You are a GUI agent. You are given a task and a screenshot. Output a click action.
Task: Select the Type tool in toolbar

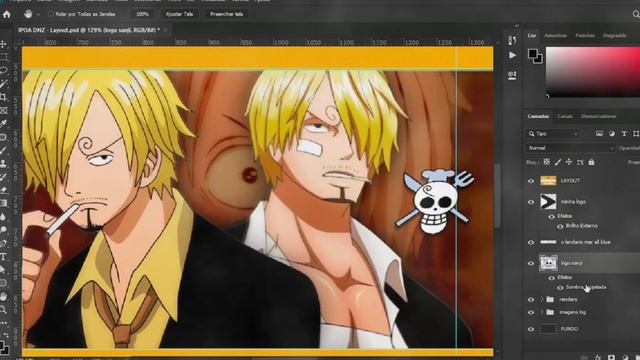tap(4, 257)
